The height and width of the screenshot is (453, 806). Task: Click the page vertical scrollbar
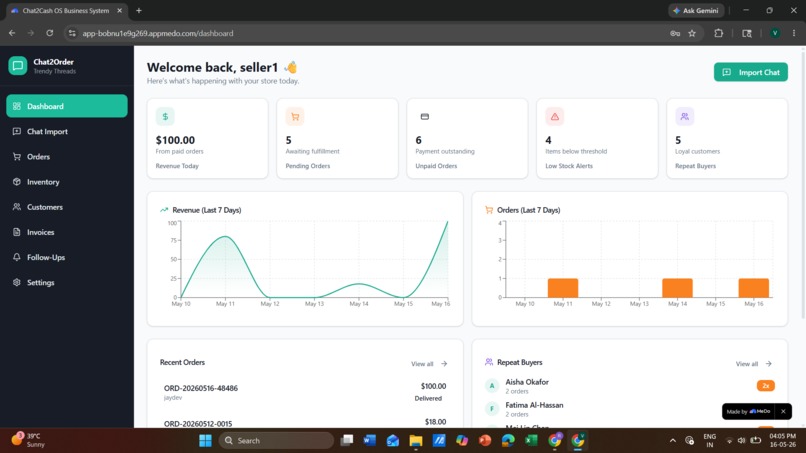pos(803,185)
